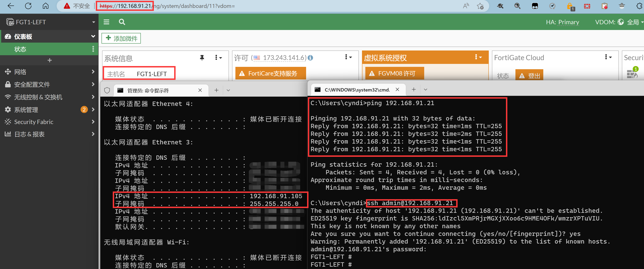Click the browser refresh icon
This screenshot has width=644, height=269.
[28, 6]
